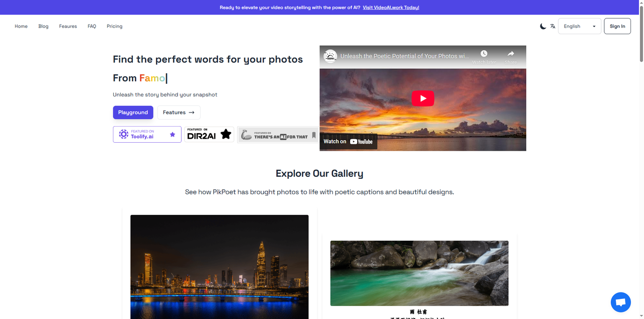644x319 pixels.
Task: Navigate to the Pricing page
Action: tap(115, 26)
